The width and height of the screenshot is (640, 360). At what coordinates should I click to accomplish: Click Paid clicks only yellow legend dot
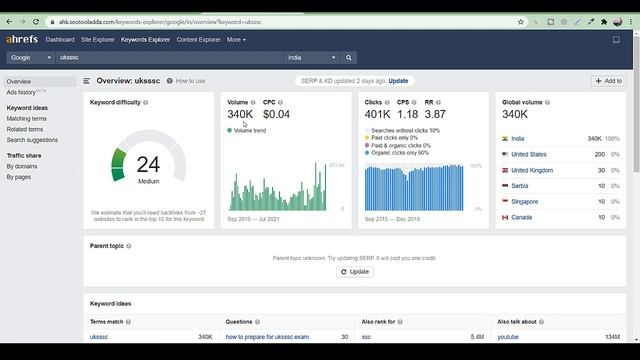(367, 138)
